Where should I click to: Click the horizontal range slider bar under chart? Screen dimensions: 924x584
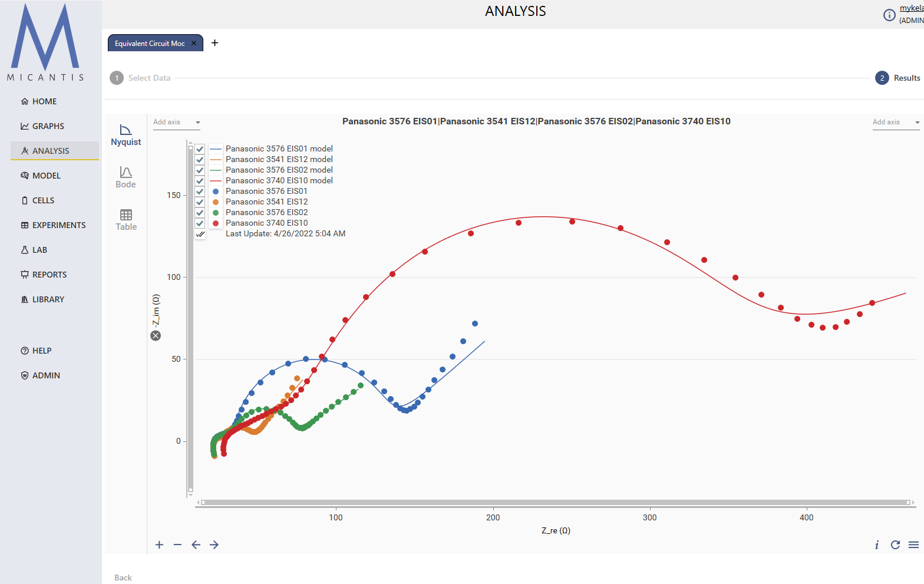pos(556,503)
